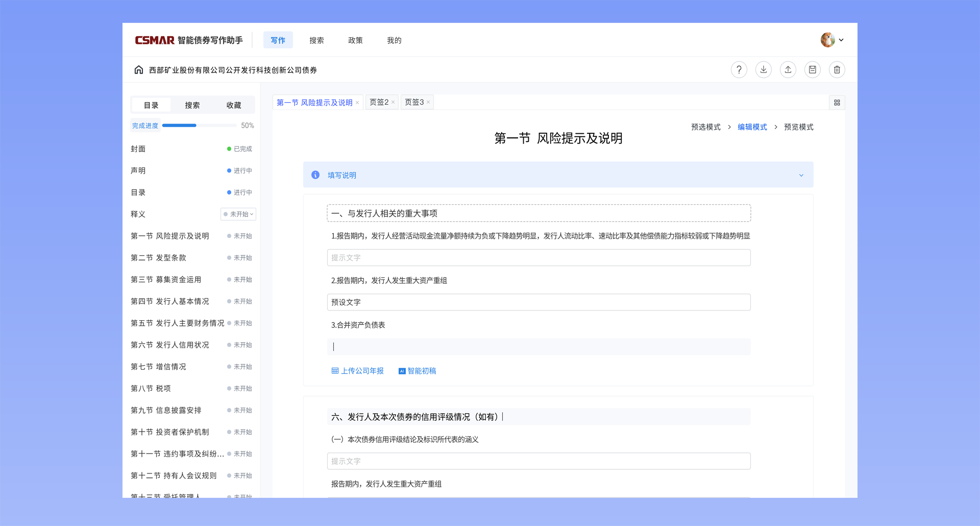This screenshot has height=526, width=980.
Task: Save document with the save icon
Action: coord(812,70)
